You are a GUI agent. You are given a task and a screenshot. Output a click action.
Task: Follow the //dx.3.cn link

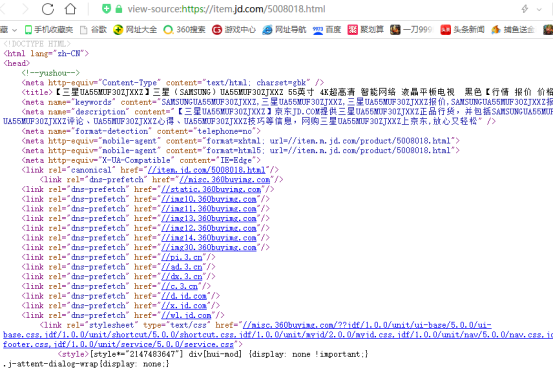coord(182,277)
